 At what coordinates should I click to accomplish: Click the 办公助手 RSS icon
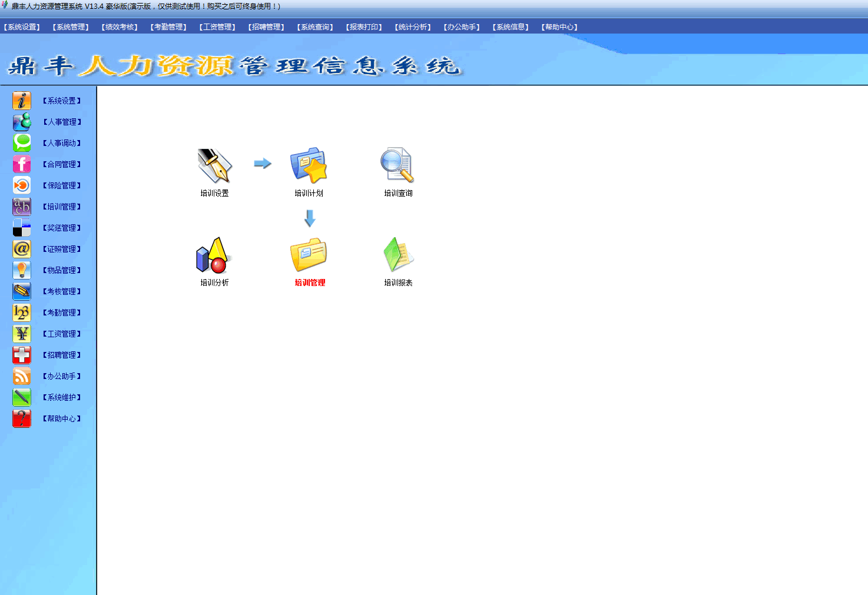tap(22, 376)
